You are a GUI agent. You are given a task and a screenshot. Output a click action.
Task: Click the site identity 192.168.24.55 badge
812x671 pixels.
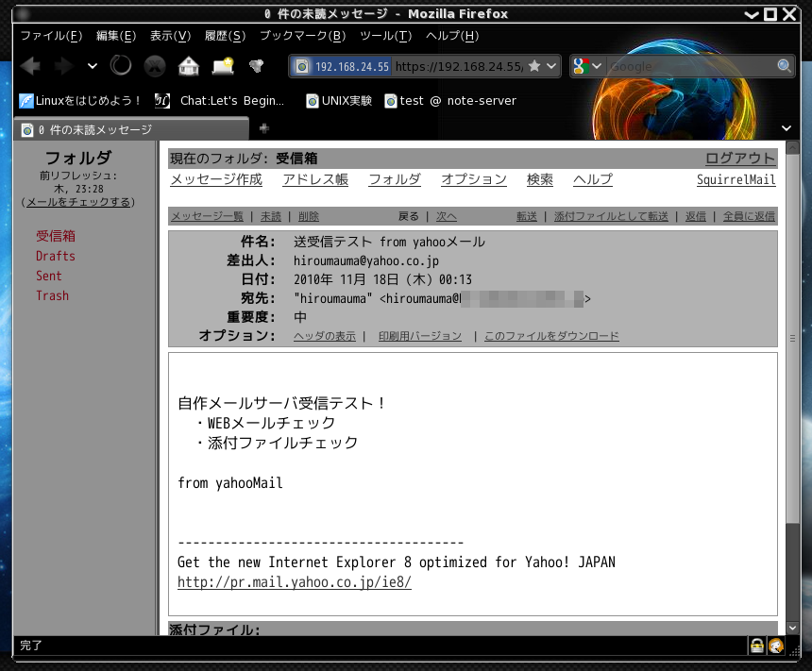pos(342,66)
